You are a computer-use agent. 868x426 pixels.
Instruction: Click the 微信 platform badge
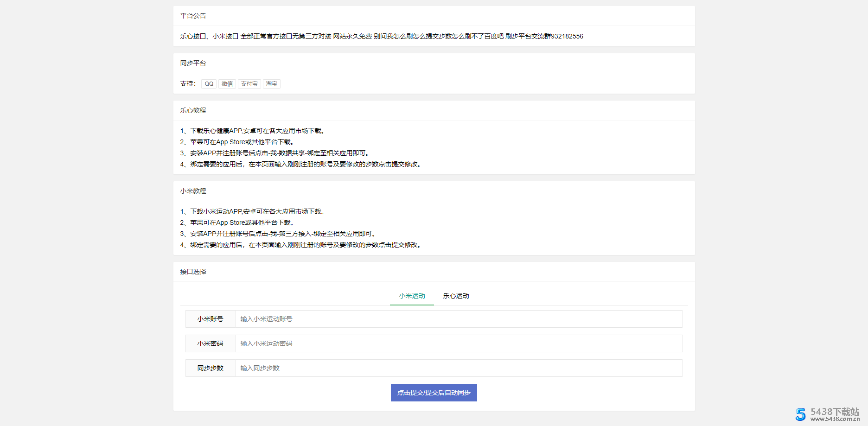point(227,83)
